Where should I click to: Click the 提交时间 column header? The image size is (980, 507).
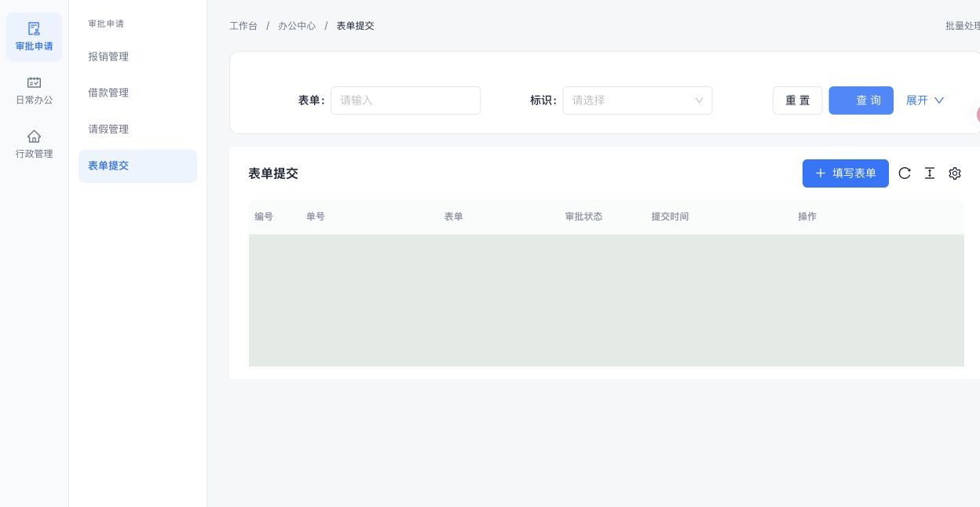(x=670, y=217)
